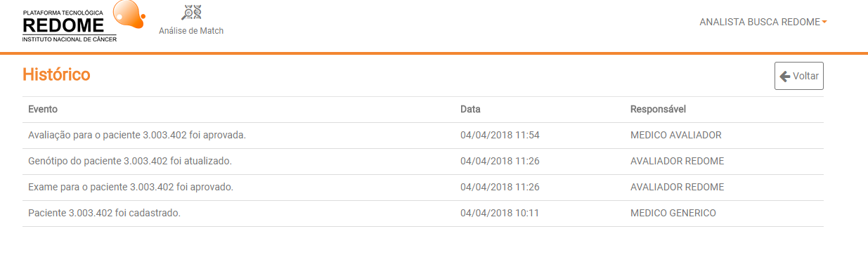The image size is (868, 262).
Task: Click the MEDICO GENERICO responsible entry
Action: (x=673, y=214)
